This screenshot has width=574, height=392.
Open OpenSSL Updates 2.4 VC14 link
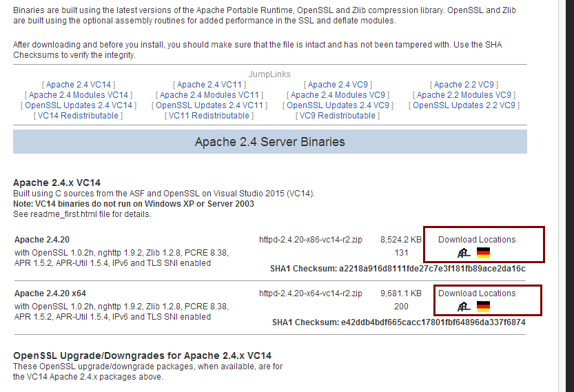click(79, 105)
